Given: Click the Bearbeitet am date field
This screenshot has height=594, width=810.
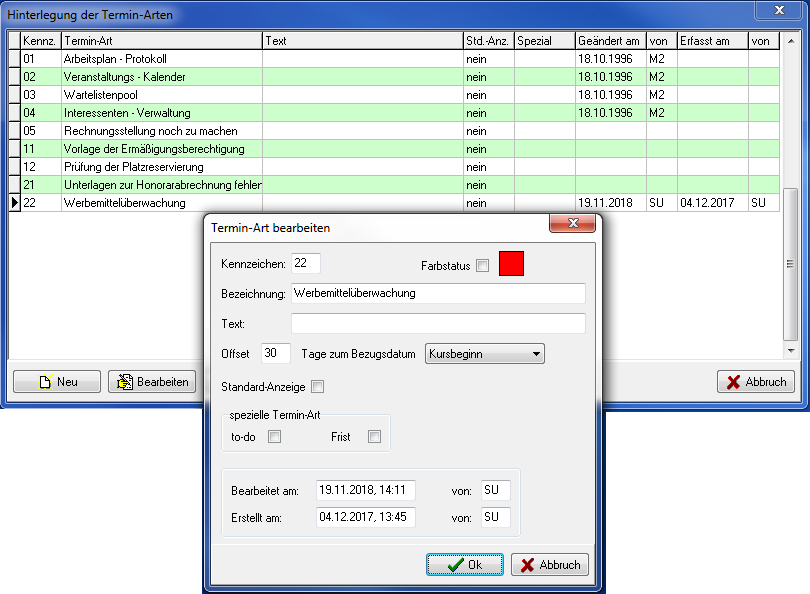Looking at the screenshot, I should click(366, 490).
